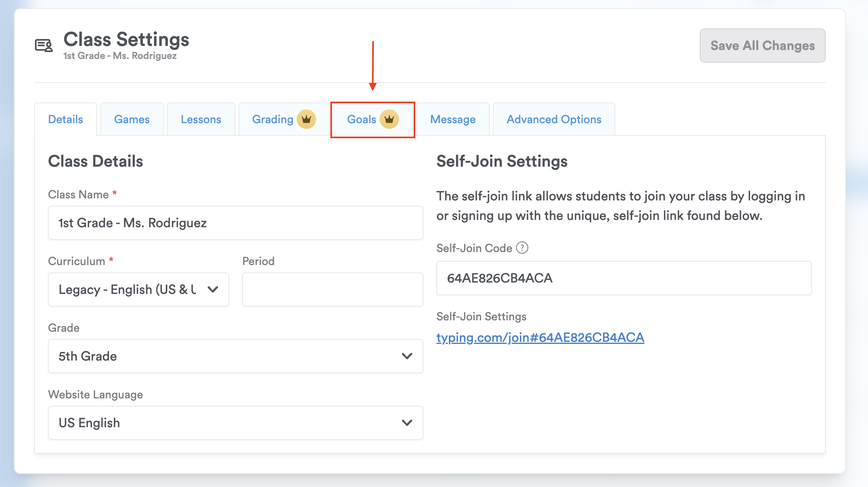The width and height of the screenshot is (868, 487).
Task: Click the crown icon on Goals tab
Action: pyautogui.click(x=389, y=119)
